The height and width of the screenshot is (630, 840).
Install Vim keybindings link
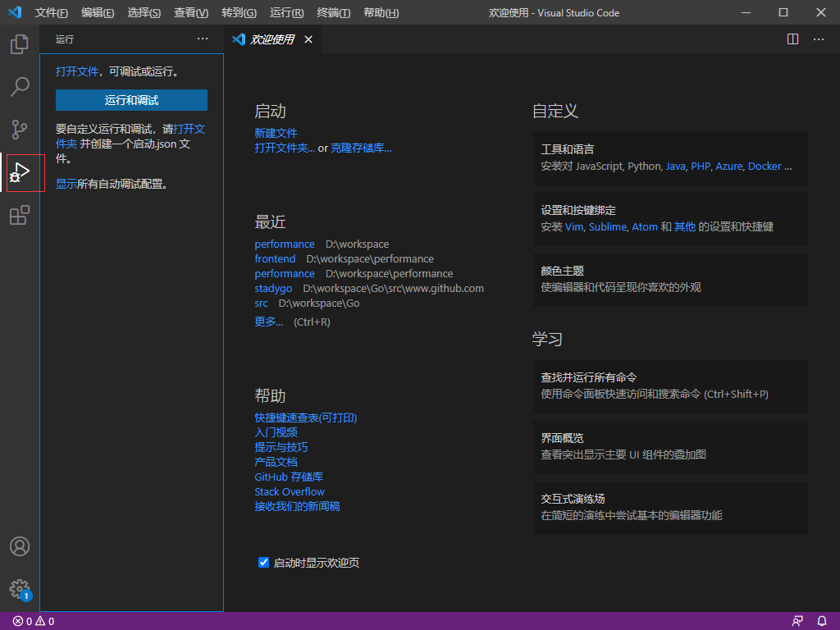point(573,226)
